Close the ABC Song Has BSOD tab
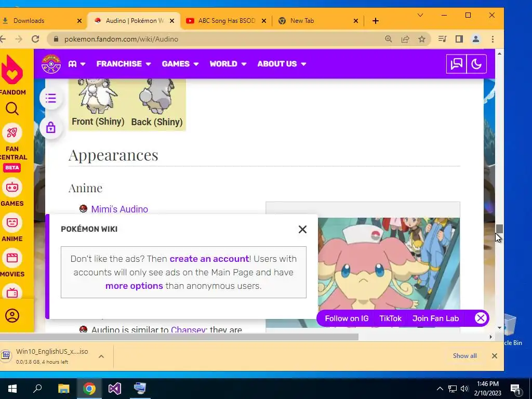Screen dimensions: 532x399 pos(263,21)
